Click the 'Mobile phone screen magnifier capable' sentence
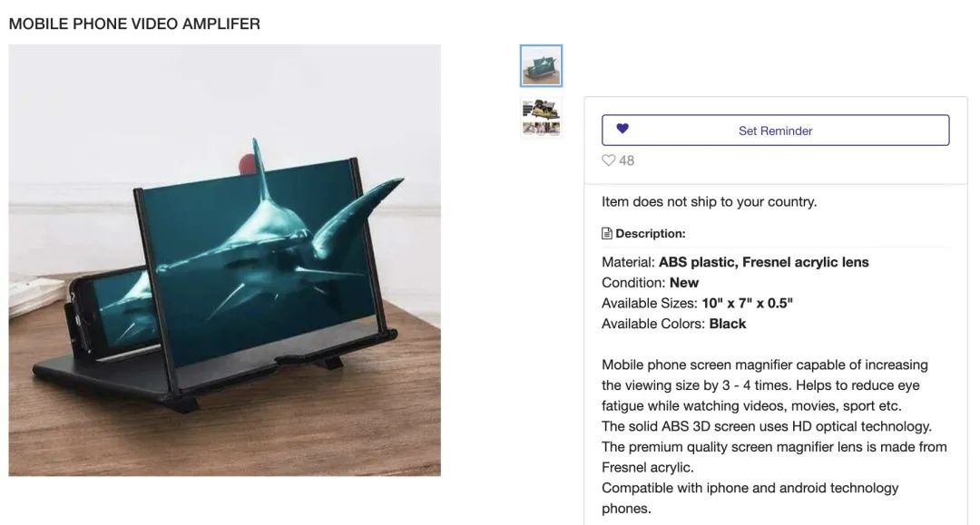Screen dimensions: 980x525 [764, 385]
